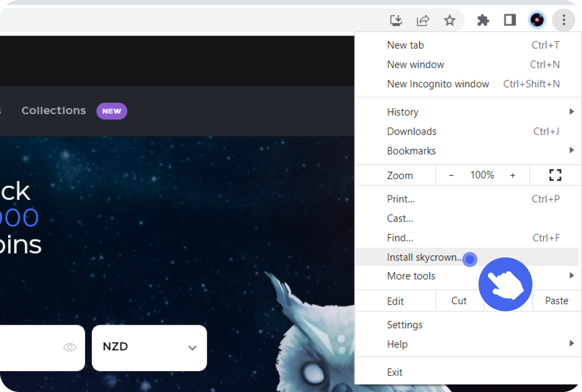Choose Cast... from the menu

click(x=467, y=219)
